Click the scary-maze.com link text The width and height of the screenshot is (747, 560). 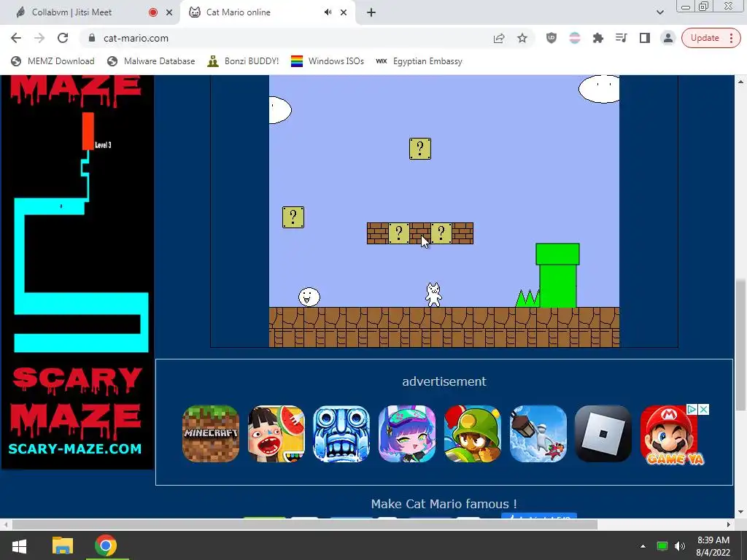[75, 448]
